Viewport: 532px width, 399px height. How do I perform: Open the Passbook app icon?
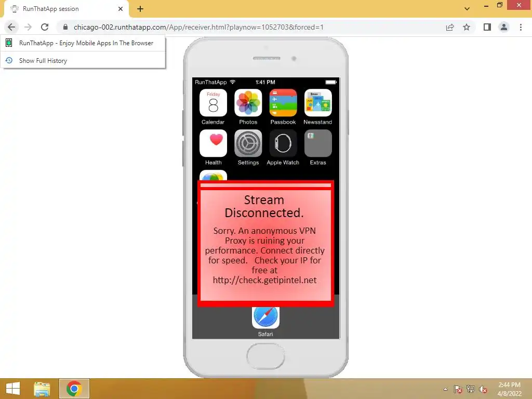click(283, 103)
